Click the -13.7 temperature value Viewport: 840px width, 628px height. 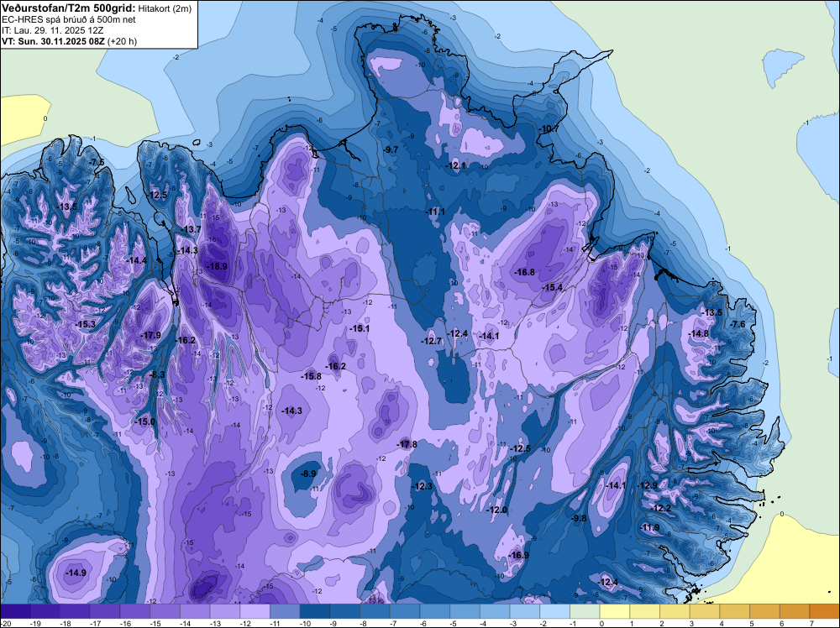pyautogui.click(x=190, y=229)
